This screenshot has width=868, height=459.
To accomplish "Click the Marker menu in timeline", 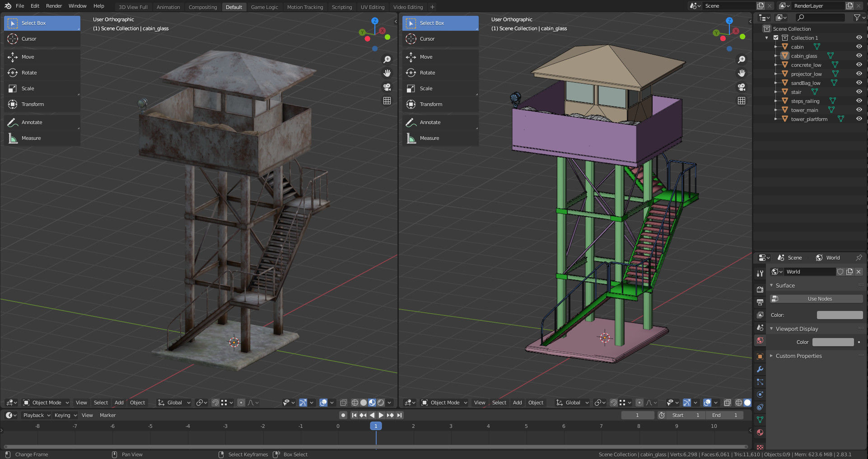I will pos(107,415).
